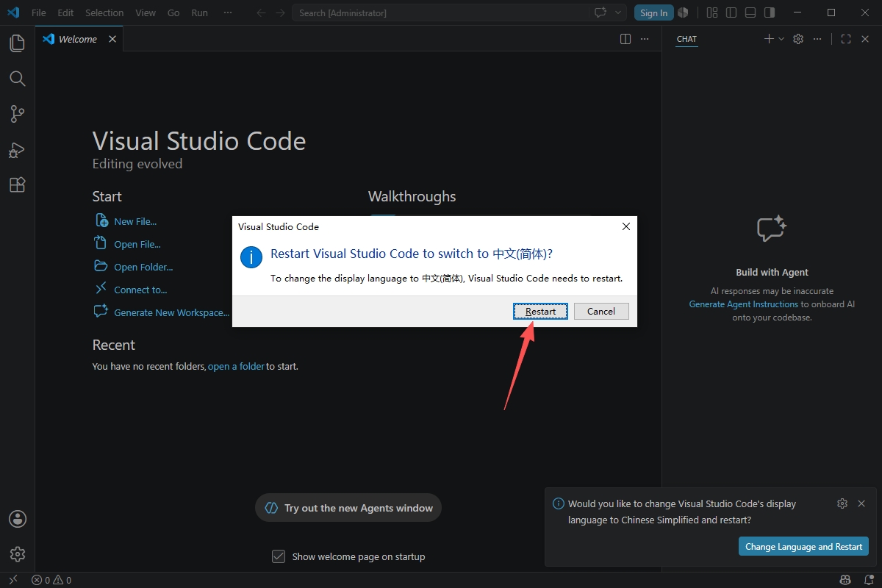
Task: Go back with the left arrow
Action: (x=261, y=12)
